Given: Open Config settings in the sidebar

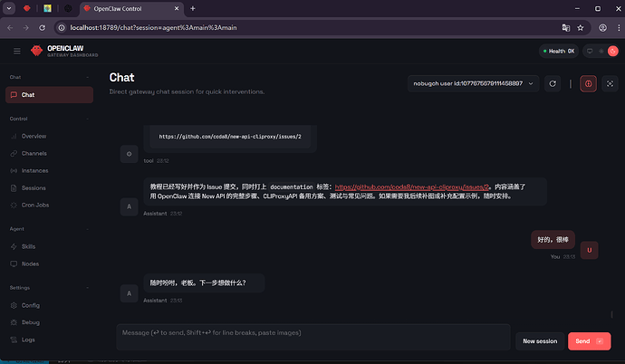Looking at the screenshot, I should point(50,305).
